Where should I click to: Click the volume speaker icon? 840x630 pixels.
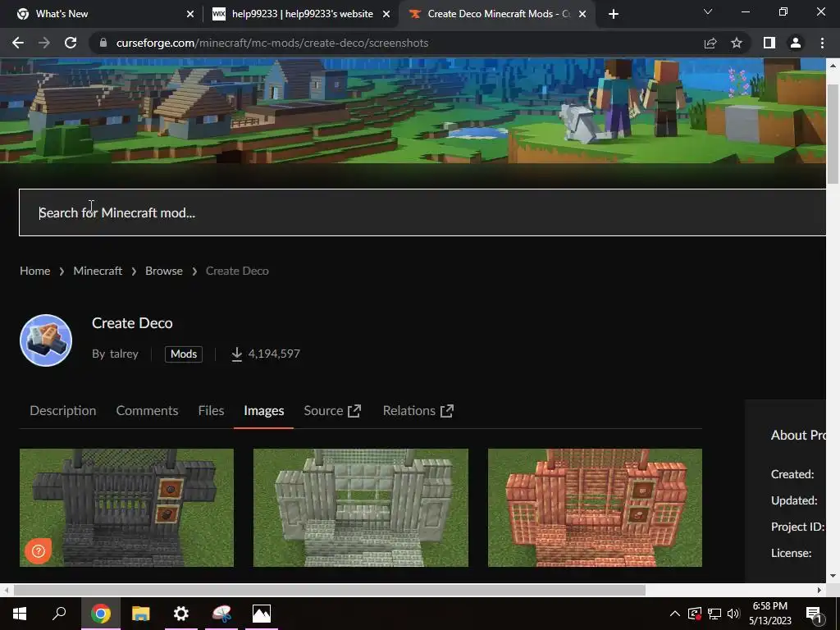coord(733,614)
